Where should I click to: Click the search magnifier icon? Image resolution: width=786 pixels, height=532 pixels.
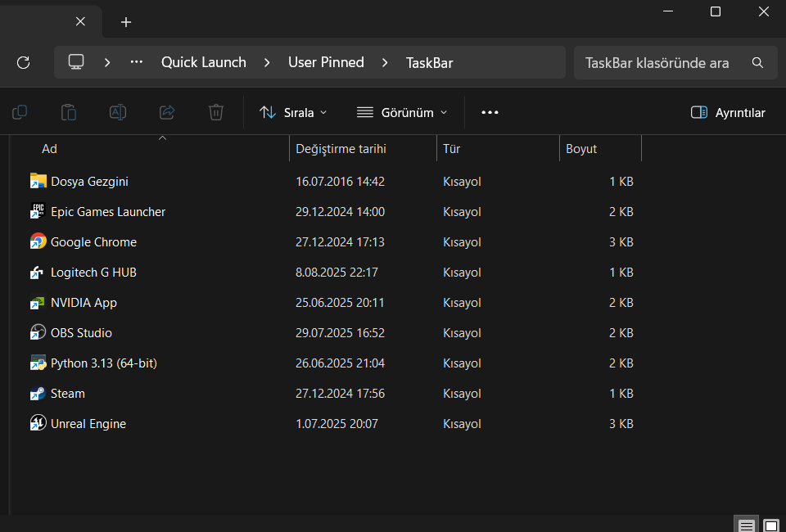click(757, 63)
